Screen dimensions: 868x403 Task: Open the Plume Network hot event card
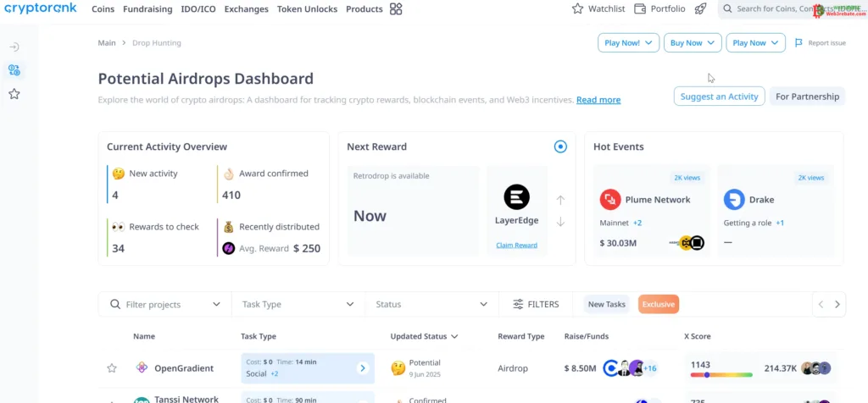click(651, 209)
